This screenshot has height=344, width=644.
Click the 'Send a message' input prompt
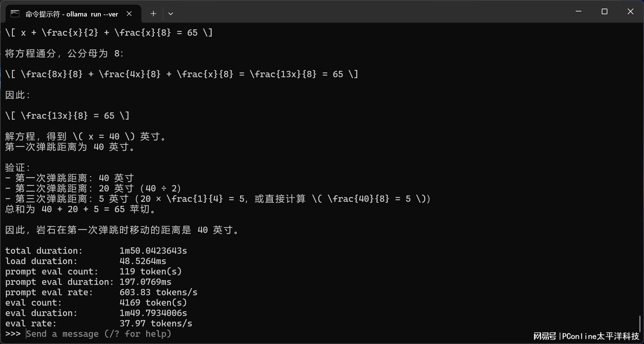(x=99, y=334)
